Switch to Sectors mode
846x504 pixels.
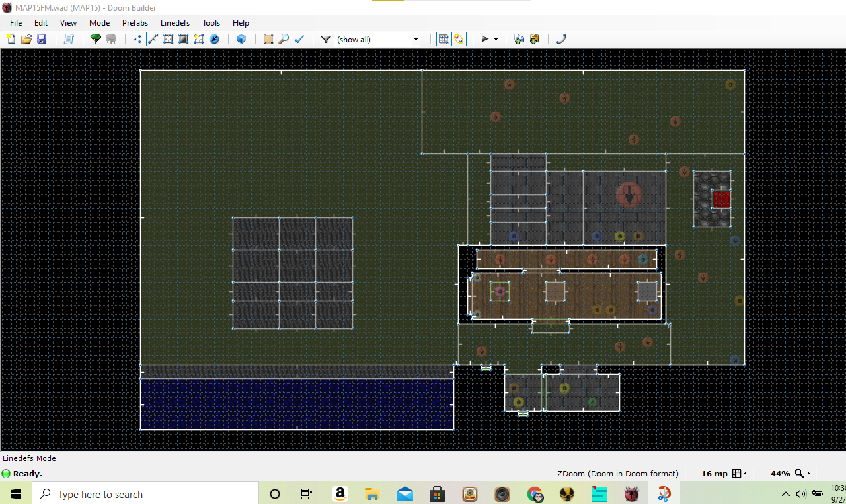[169, 39]
